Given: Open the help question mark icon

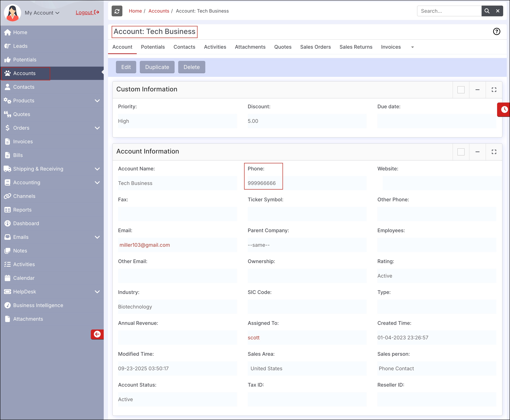Looking at the screenshot, I should point(497,31).
